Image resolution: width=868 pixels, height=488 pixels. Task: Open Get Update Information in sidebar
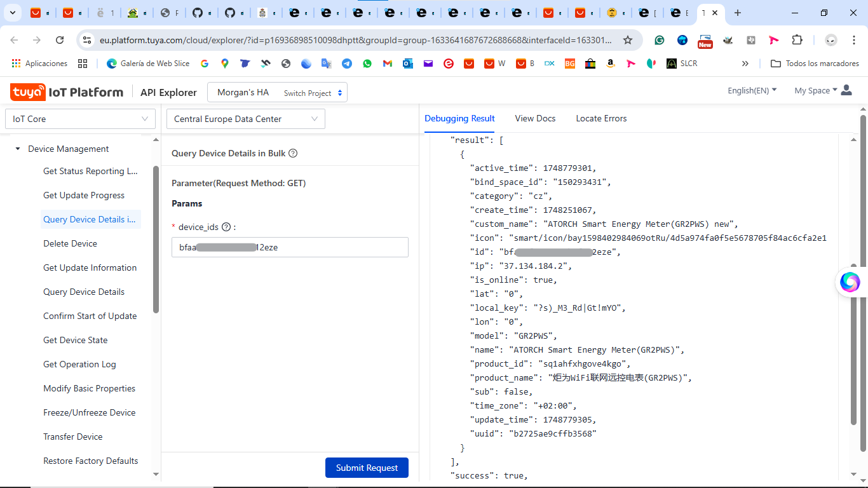[x=90, y=268]
